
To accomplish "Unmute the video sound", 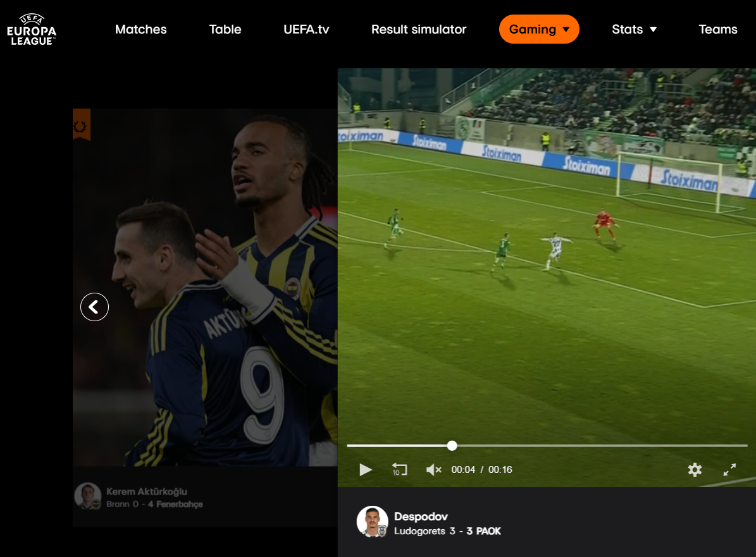I will point(433,470).
